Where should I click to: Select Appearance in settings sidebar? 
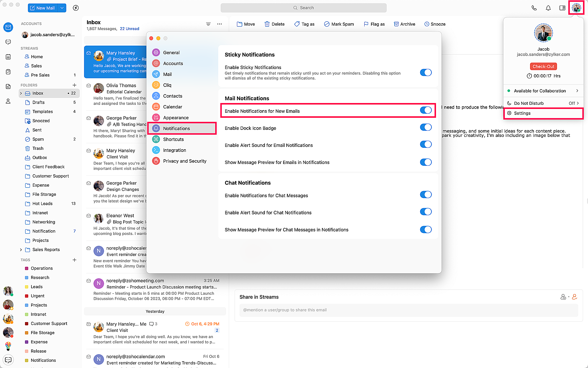pos(176,118)
